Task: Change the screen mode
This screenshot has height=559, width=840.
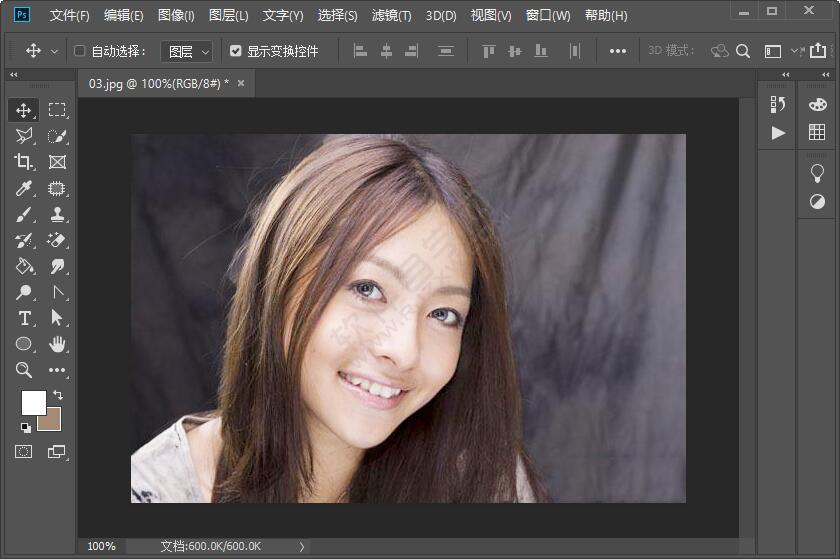Action: [56, 452]
